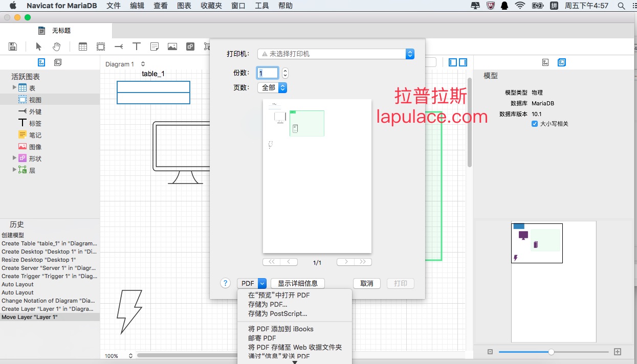Click the Save icon in the toolbar

pos(13,47)
